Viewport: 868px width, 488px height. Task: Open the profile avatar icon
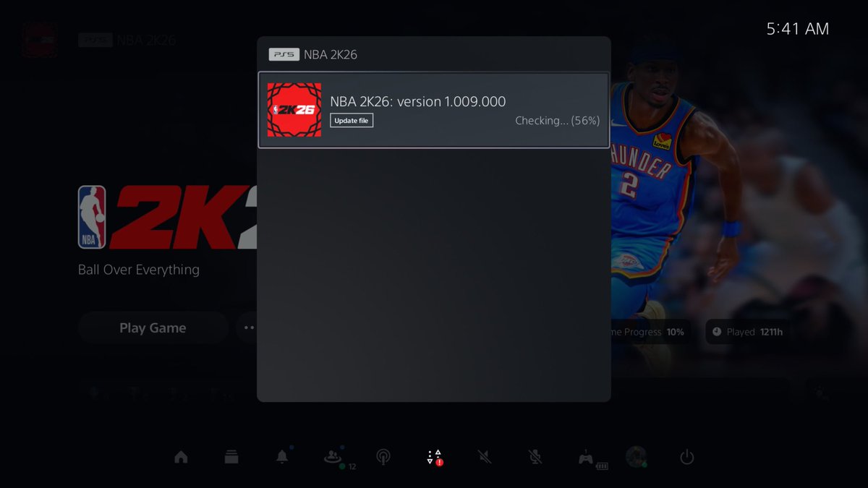(x=636, y=457)
